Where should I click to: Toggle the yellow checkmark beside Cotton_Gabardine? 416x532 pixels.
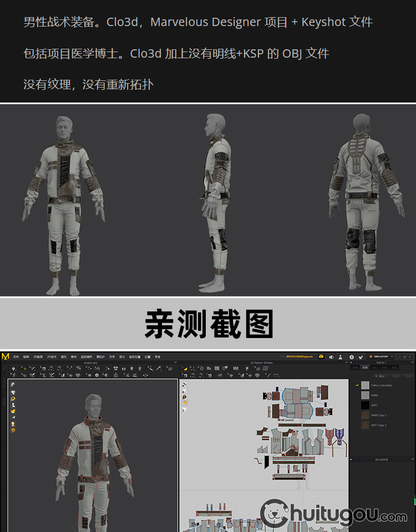tap(357, 385)
